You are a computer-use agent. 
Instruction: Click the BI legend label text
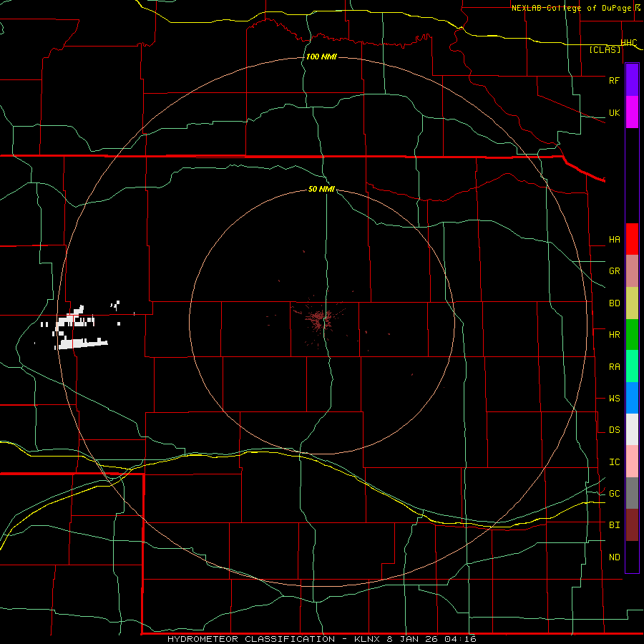(614, 525)
